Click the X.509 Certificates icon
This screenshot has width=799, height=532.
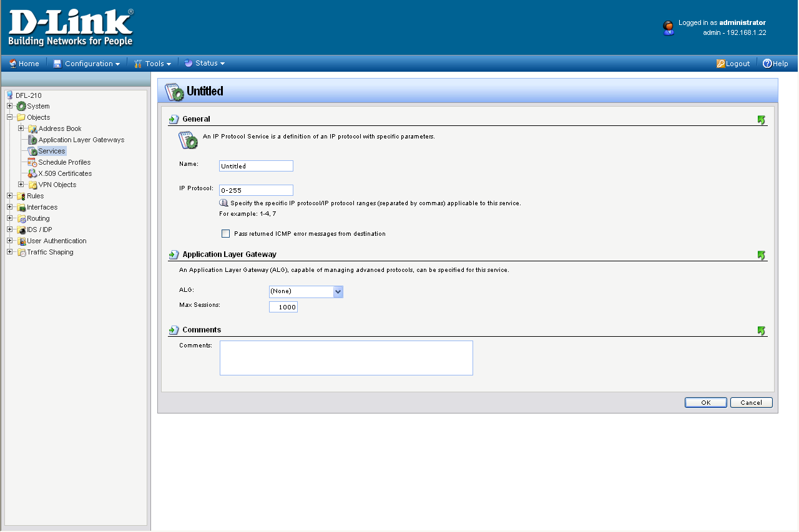click(32, 173)
